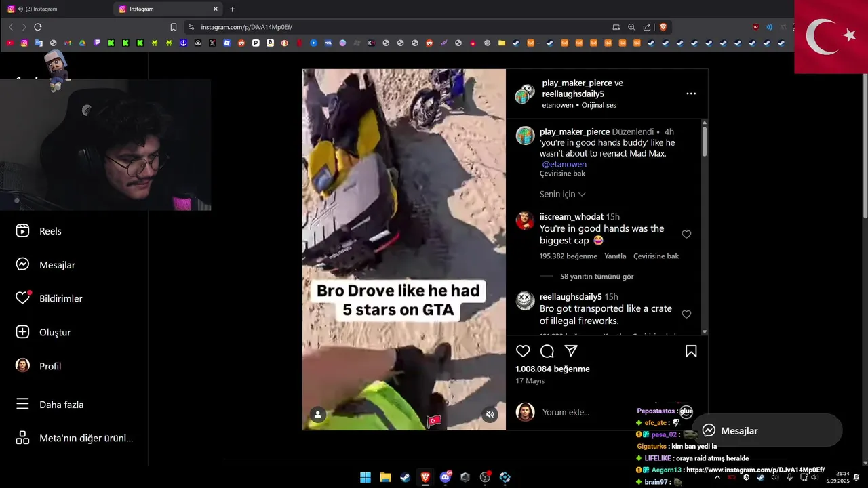
Task: Open the Gmail bookmark
Action: coord(68,43)
